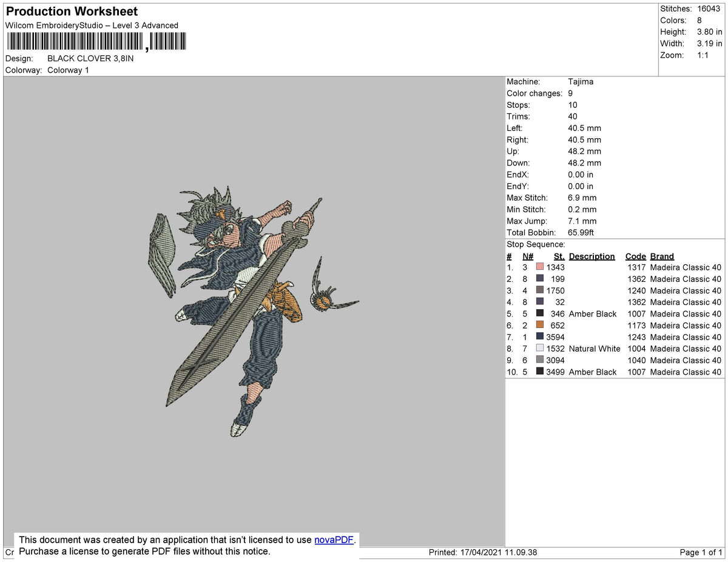Click the height value 3.80 in

point(710,32)
